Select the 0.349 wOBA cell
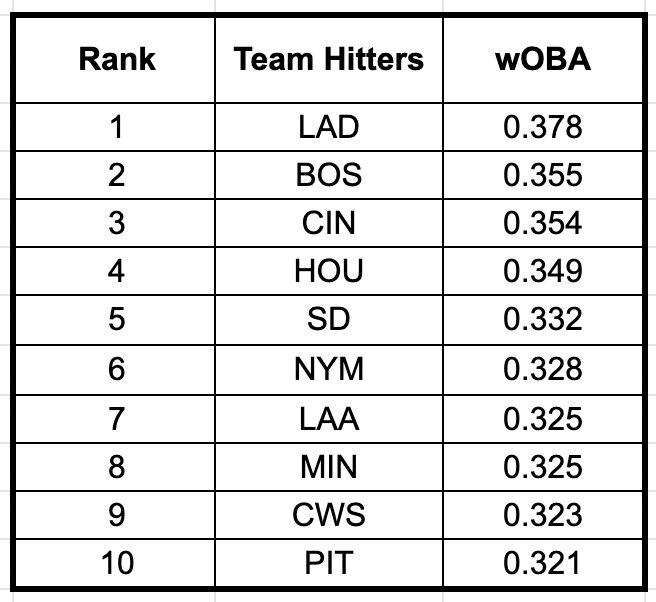The width and height of the screenshot is (656, 602). click(x=543, y=271)
